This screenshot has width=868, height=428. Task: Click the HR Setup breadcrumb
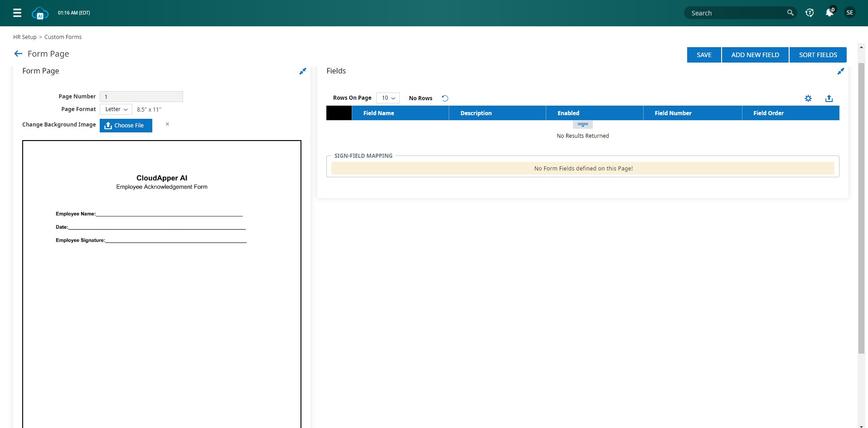click(24, 37)
